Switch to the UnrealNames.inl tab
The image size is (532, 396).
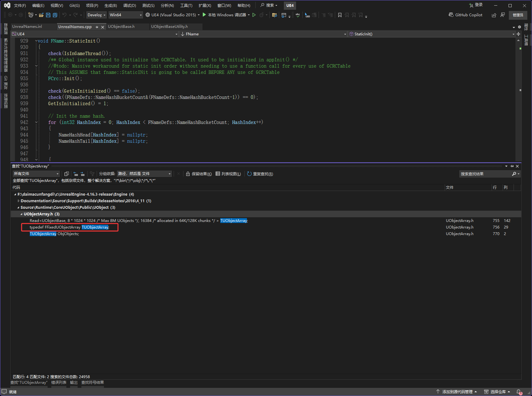tap(27, 27)
